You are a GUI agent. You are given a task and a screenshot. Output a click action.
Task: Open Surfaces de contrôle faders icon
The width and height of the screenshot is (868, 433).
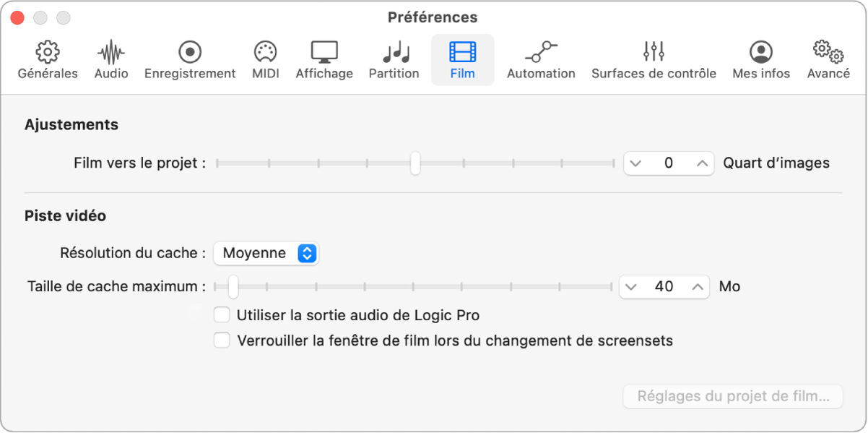click(x=654, y=52)
